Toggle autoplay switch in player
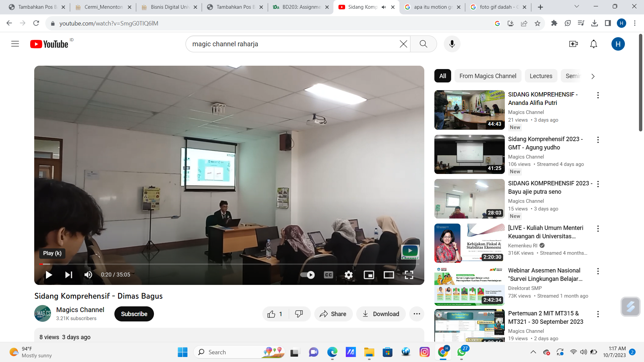The width and height of the screenshot is (644, 362). pyautogui.click(x=307, y=275)
